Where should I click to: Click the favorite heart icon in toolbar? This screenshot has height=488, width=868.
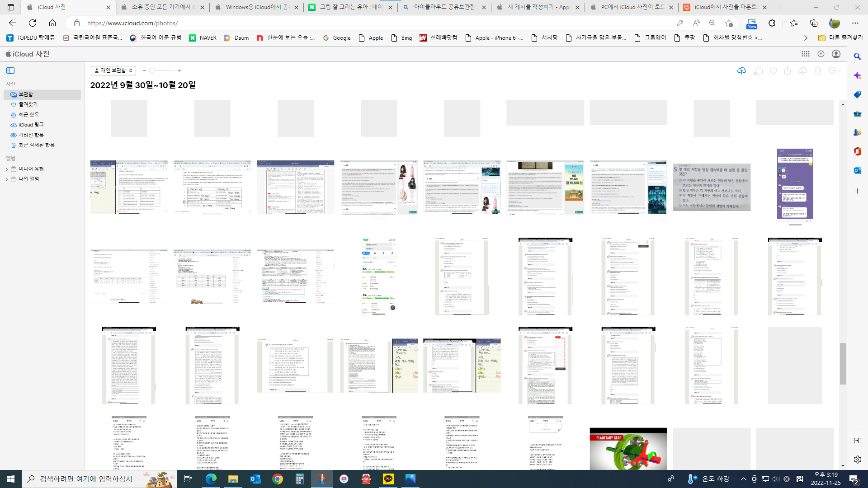click(774, 71)
